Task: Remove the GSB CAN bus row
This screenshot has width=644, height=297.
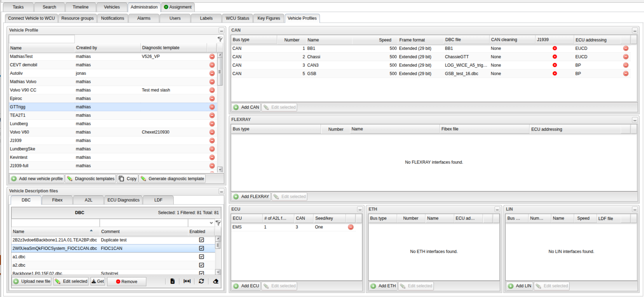Action: pos(626,74)
